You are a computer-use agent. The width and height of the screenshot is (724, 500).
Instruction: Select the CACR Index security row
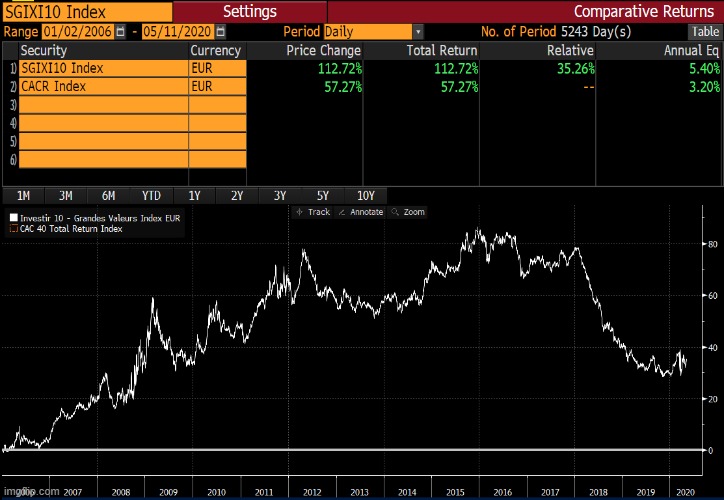point(103,86)
